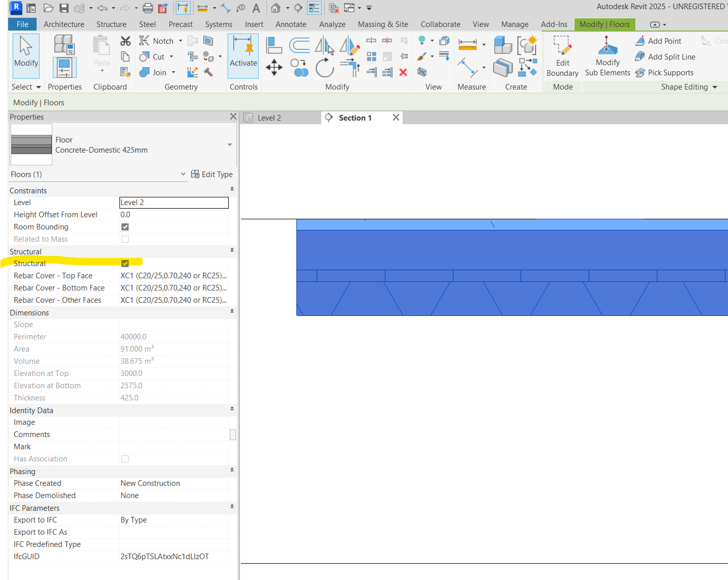Click the Pick Supports icon
This screenshot has height=580, width=728.
point(640,72)
